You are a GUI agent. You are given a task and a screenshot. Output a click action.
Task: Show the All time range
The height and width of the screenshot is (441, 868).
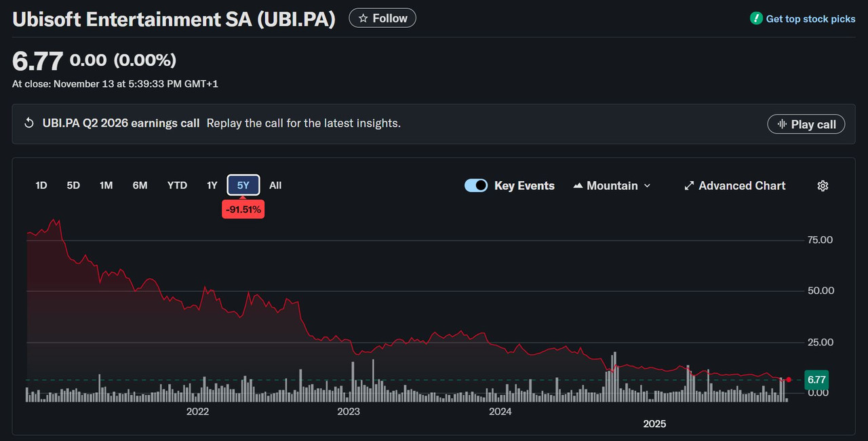click(x=275, y=185)
